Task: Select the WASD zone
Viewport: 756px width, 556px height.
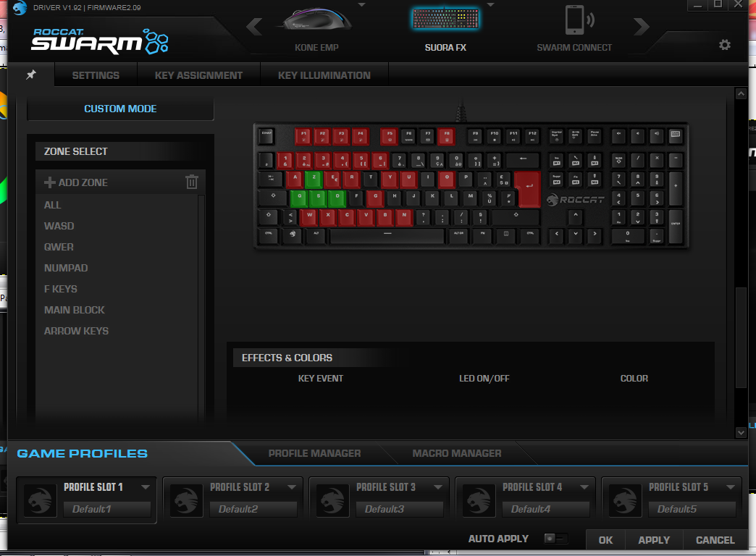Action: point(59,226)
